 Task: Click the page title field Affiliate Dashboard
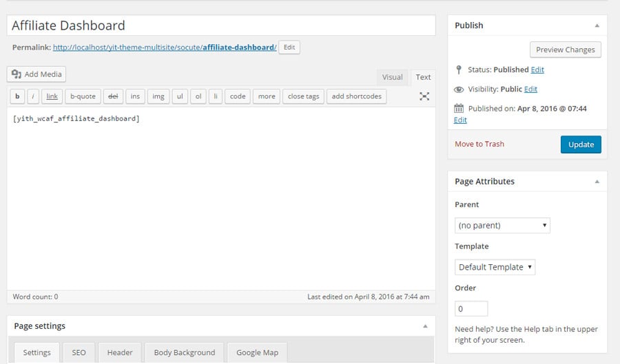point(221,25)
